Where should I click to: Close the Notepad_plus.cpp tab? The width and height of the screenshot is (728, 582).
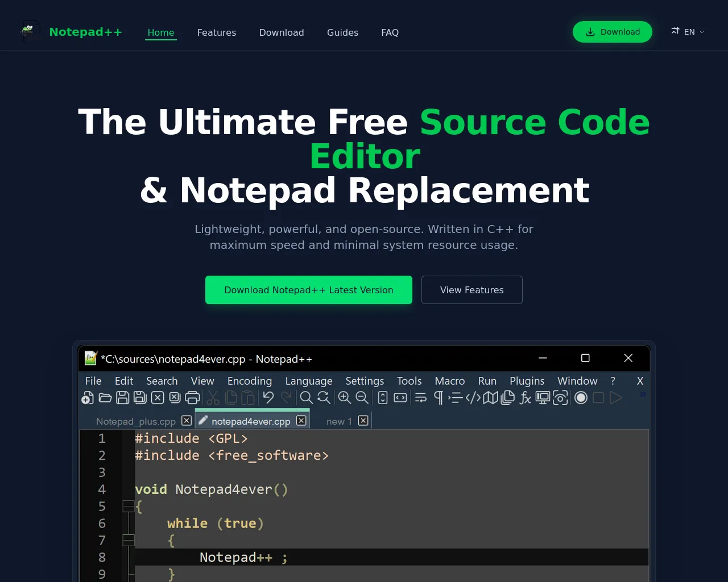187,421
